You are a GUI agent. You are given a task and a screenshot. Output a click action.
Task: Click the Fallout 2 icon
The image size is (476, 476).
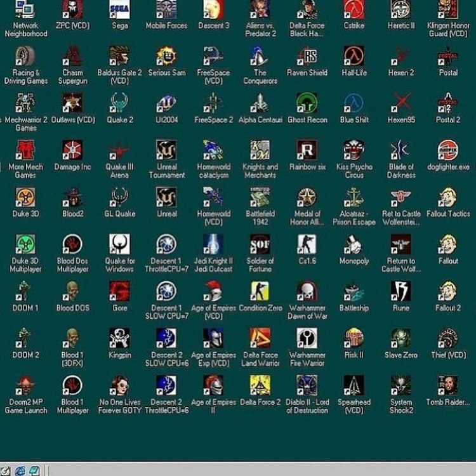tap(448, 291)
